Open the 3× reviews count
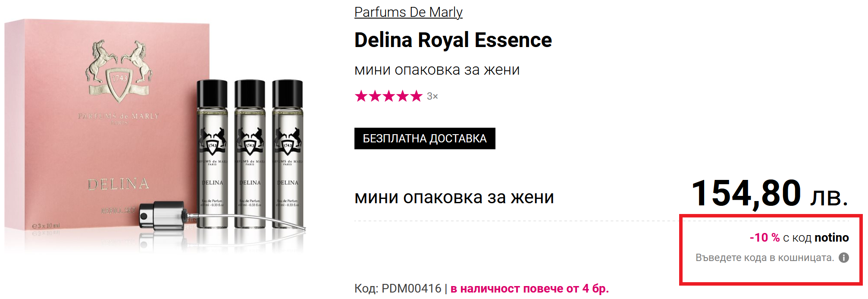Screen dimensions: 868x299 (432, 96)
